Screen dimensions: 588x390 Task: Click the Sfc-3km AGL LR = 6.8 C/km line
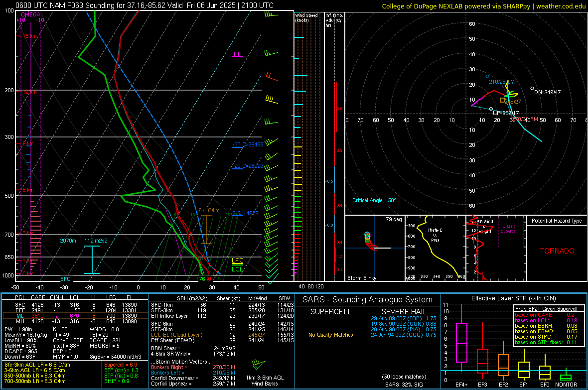click(x=37, y=365)
